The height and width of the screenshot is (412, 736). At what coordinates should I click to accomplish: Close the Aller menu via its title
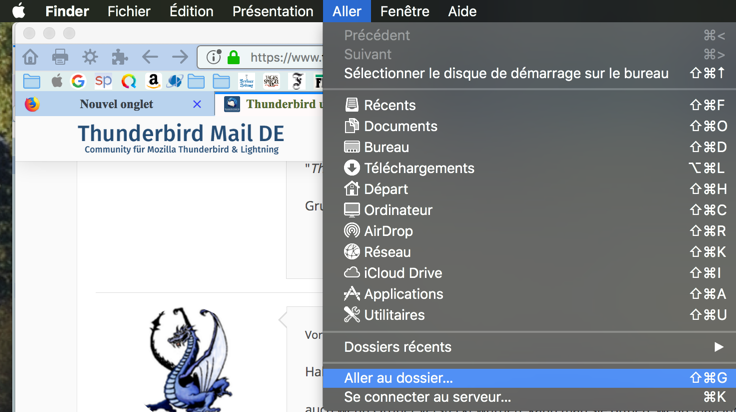(x=347, y=11)
